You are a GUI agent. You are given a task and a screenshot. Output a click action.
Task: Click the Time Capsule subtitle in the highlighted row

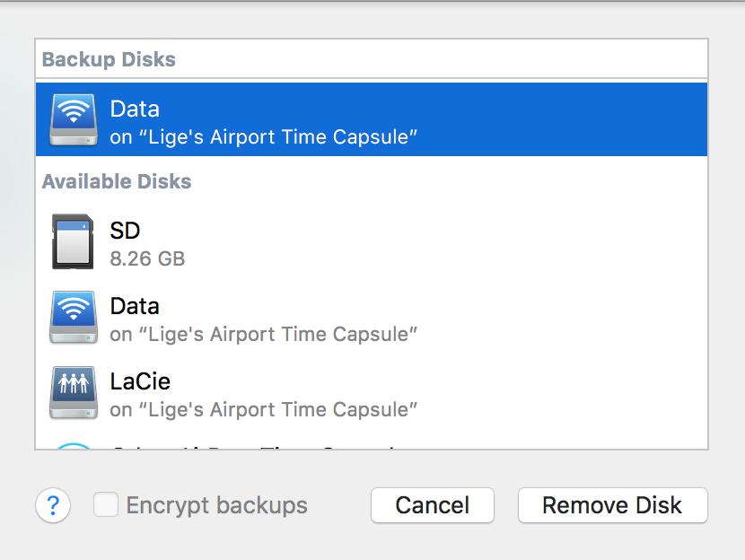point(264,137)
